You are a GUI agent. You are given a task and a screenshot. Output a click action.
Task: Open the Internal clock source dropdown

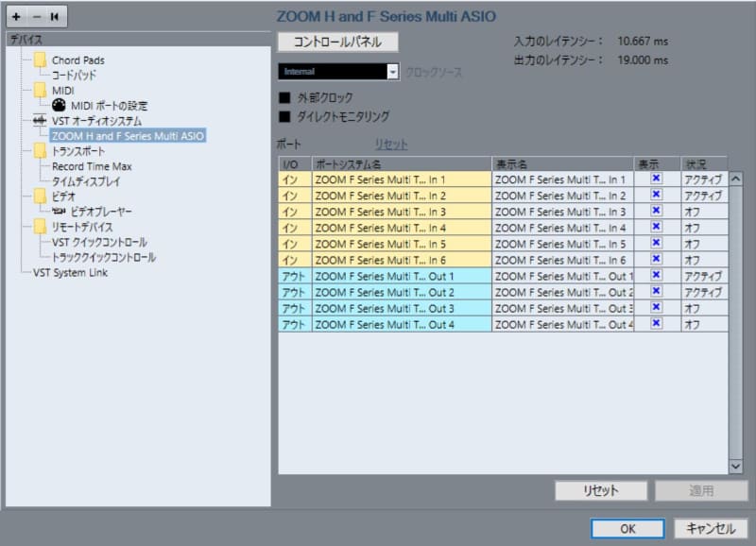[392, 71]
